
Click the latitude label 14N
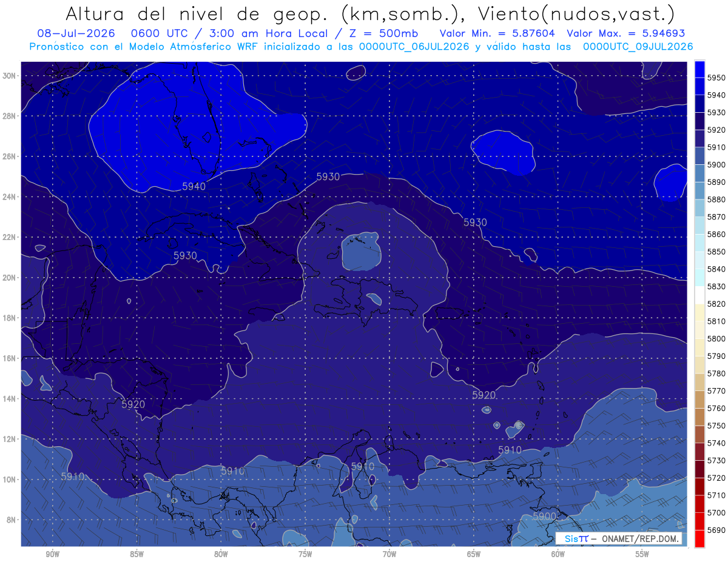tap(9, 399)
